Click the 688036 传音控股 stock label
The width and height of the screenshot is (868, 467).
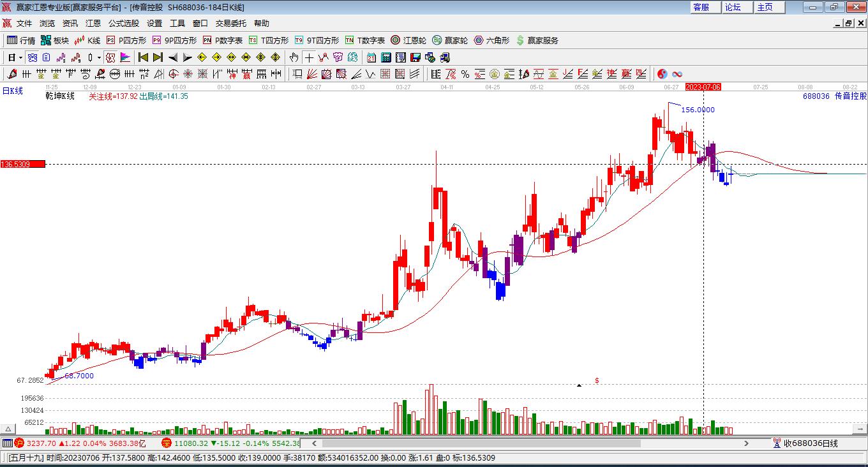(x=835, y=96)
